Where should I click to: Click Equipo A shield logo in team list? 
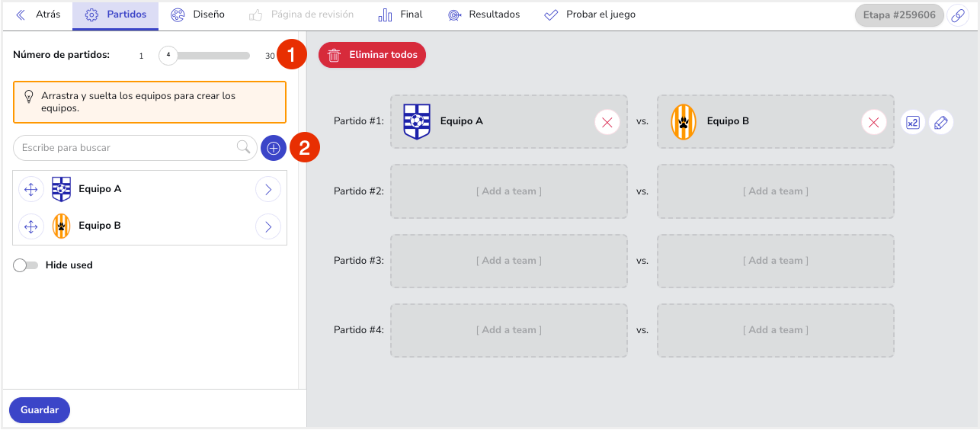[61, 189]
